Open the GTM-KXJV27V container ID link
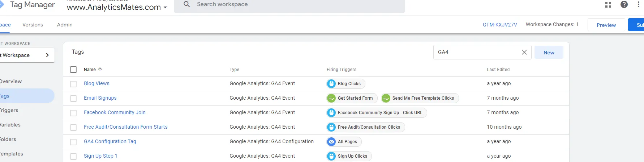Viewport: 644px width, 162px height. 500,25
